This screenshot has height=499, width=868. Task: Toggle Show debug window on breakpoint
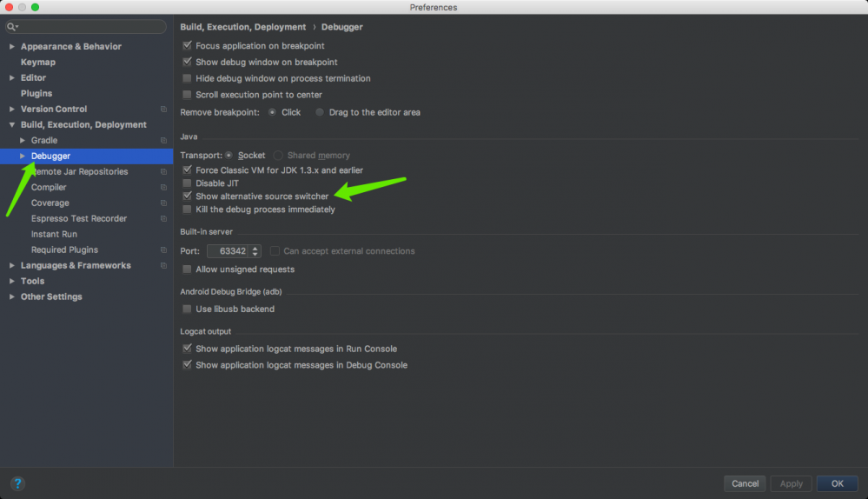click(x=187, y=62)
